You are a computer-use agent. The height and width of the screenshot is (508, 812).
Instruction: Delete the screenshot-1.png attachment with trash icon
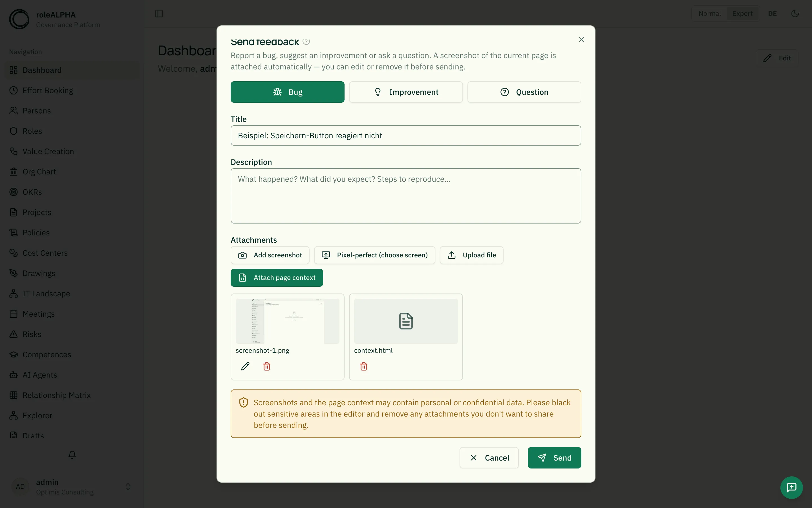[267, 366]
